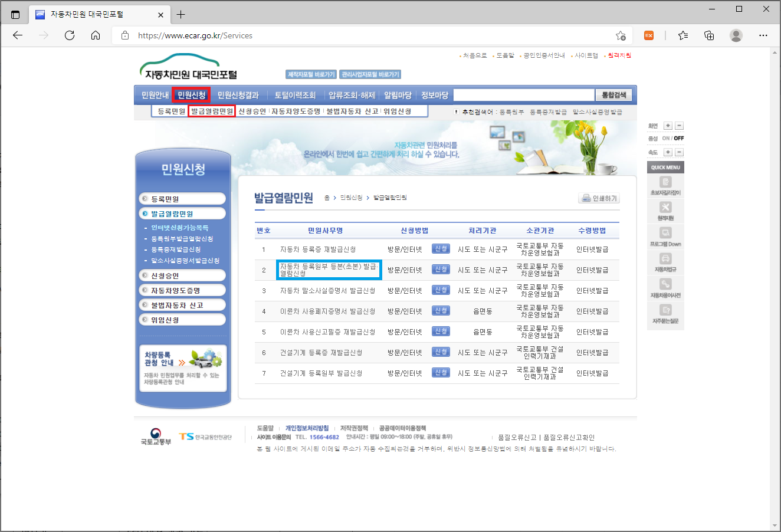Add this page to favorites
781x532 pixels.
[x=621, y=35]
